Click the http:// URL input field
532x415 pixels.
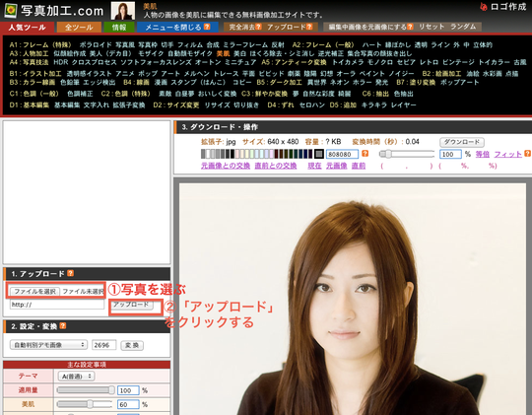[57, 305]
